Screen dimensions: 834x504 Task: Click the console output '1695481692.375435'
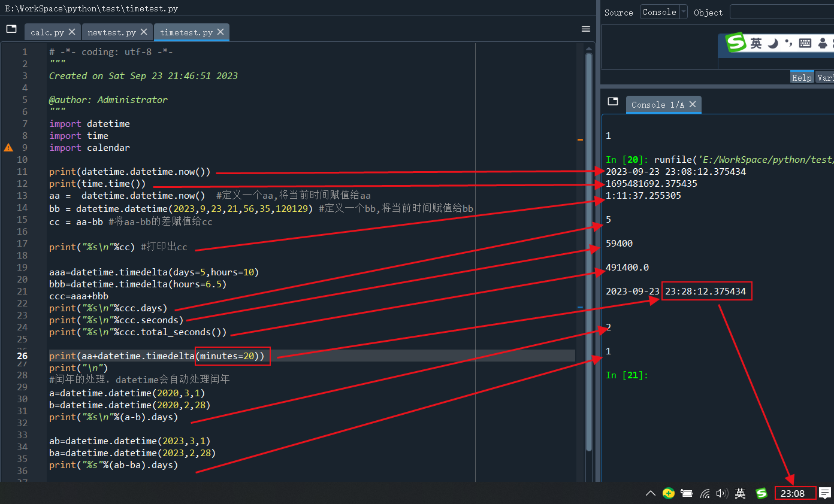pyautogui.click(x=651, y=183)
